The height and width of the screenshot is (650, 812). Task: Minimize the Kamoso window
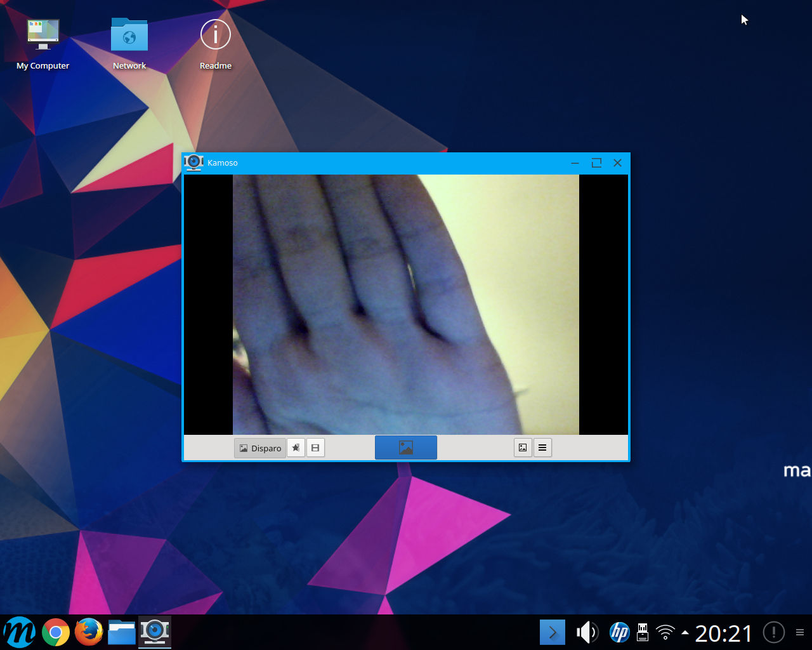click(x=575, y=163)
